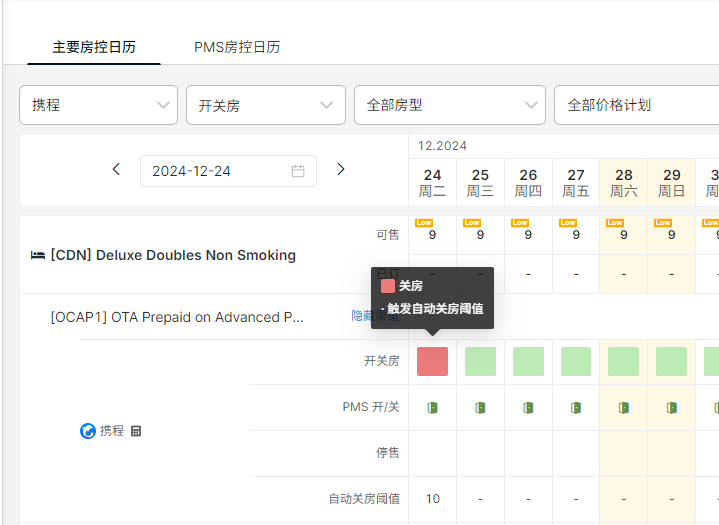This screenshot has width=719, height=525.
Task: Click PMS door icon for Dec 24
Action: (432, 407)
